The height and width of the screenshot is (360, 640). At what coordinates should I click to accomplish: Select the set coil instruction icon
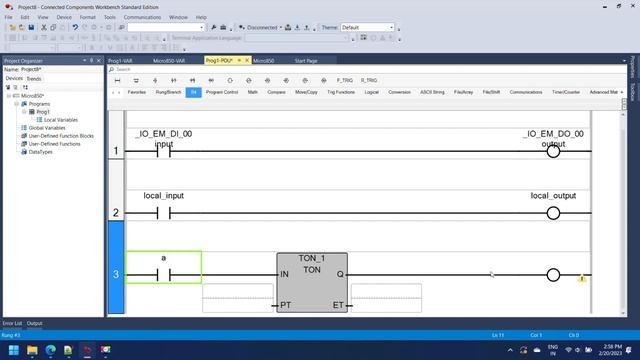[x=268, y=80]
